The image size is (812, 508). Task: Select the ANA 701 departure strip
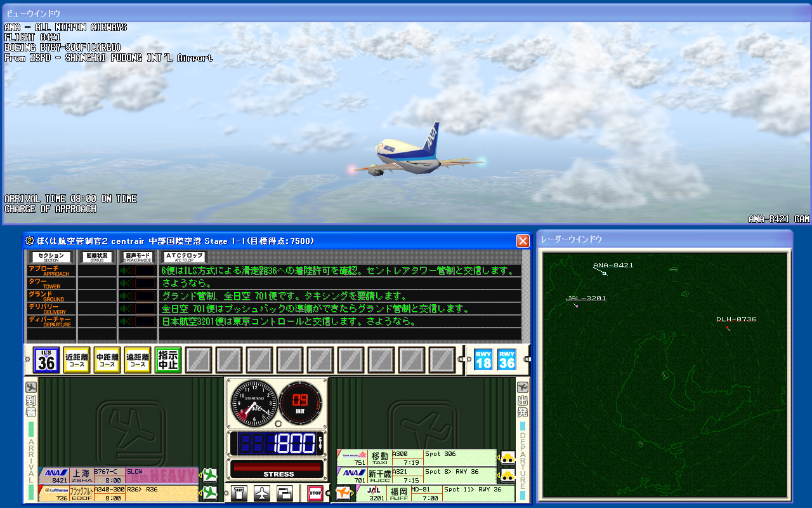point(417,476)
